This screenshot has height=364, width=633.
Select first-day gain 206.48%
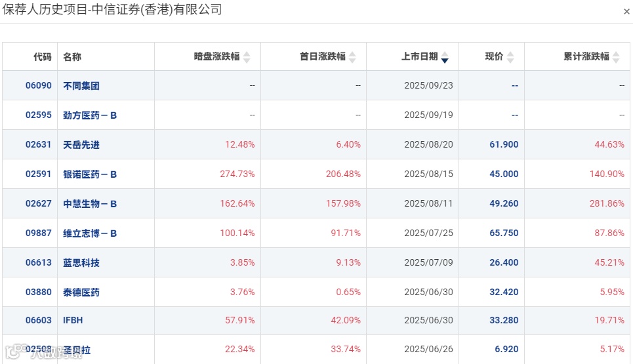pos(343,174)
